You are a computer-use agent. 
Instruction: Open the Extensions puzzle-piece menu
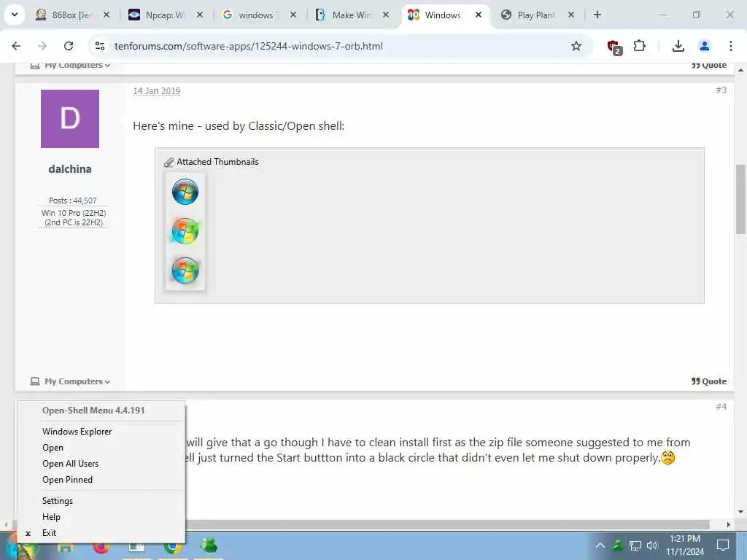[639, 46]
